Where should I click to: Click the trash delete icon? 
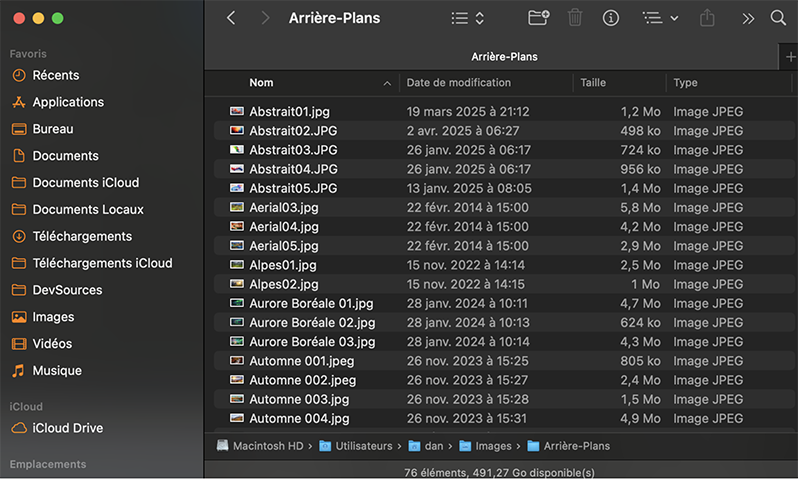coord(575,18)
